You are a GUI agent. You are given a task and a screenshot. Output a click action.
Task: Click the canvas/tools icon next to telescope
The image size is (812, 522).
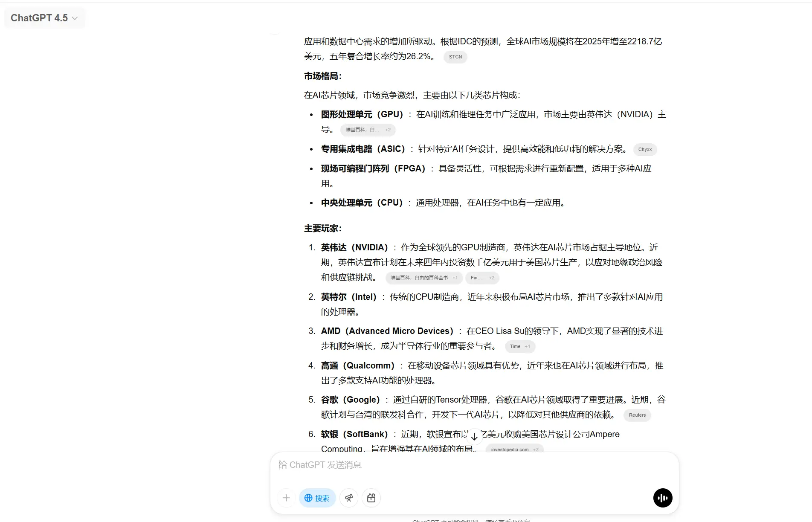point(371,498)
